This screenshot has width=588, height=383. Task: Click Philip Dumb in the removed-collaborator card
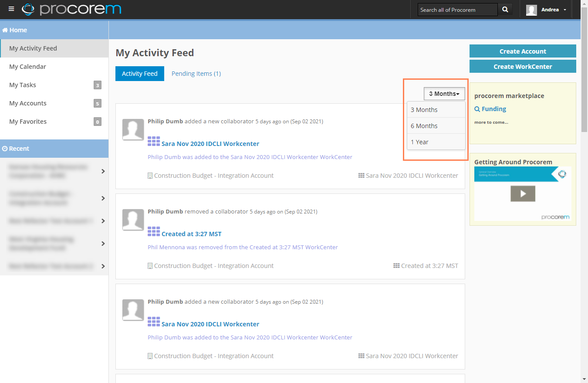[x=165, y=212]
